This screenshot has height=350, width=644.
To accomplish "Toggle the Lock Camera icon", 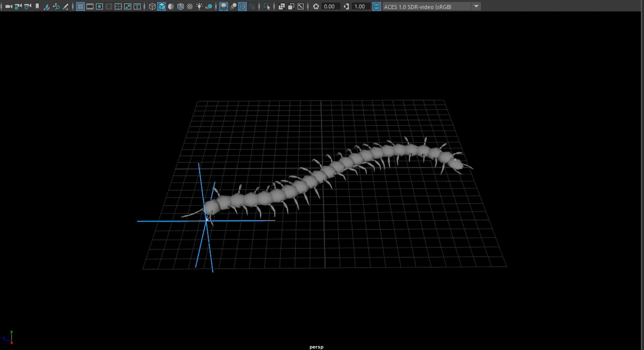I will point(18,6).
